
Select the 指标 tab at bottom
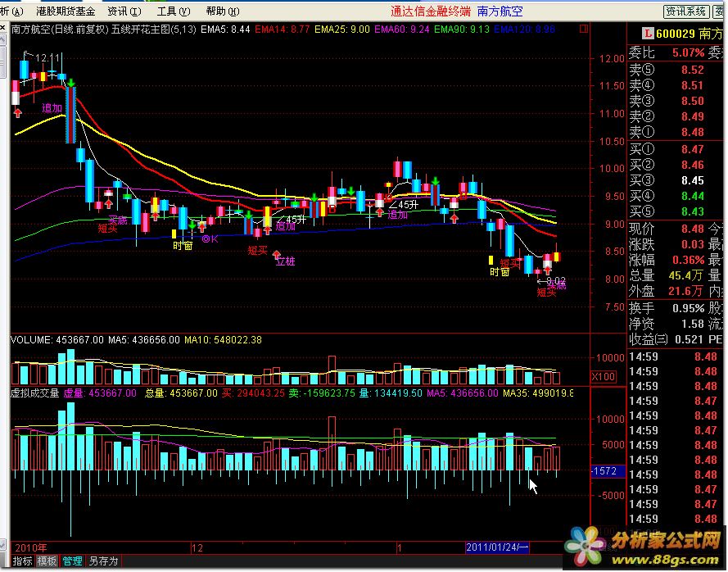pyautogui.click(x=22, y=561)
